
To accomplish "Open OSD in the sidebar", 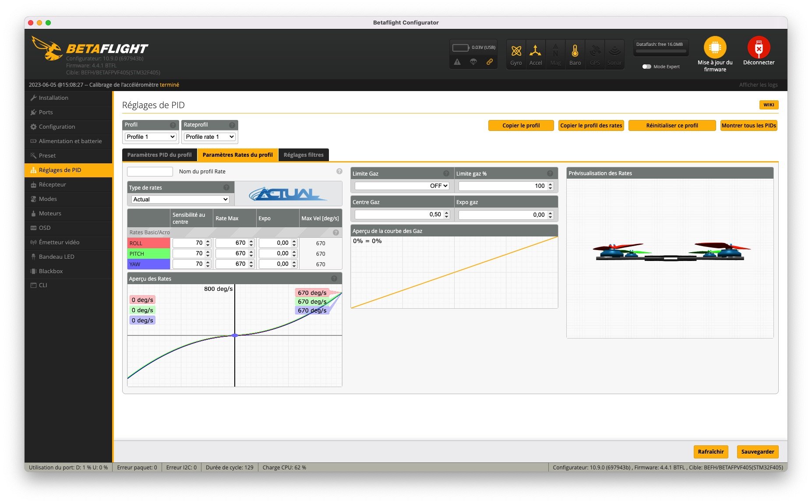I will [x=68, y=228].
